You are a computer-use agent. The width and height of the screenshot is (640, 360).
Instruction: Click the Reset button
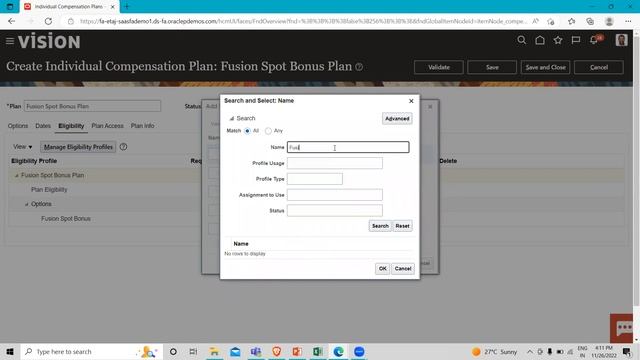402,226
